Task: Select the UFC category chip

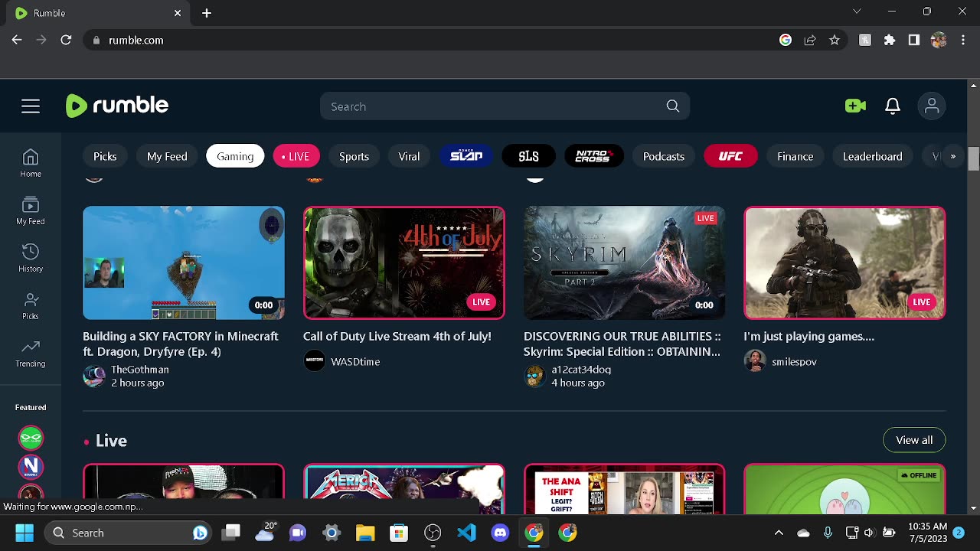Action: (730, 156)
